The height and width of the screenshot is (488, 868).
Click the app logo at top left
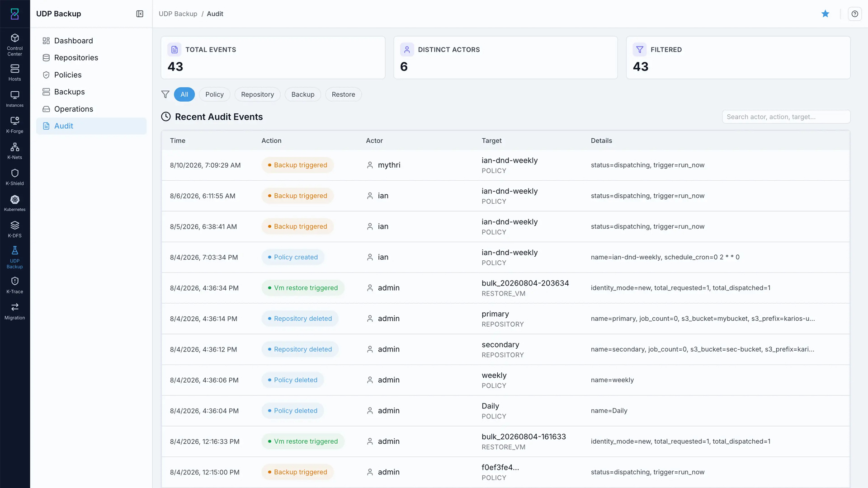pos(14,14)
